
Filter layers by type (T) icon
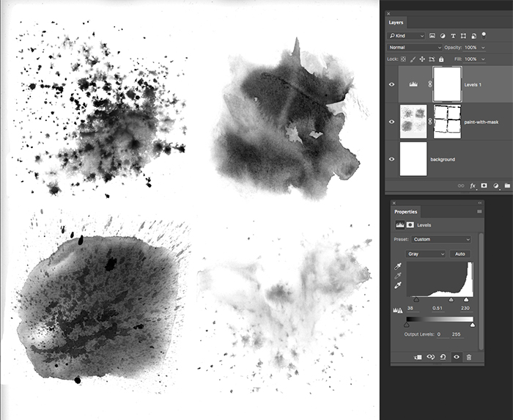tap(454, 35)
